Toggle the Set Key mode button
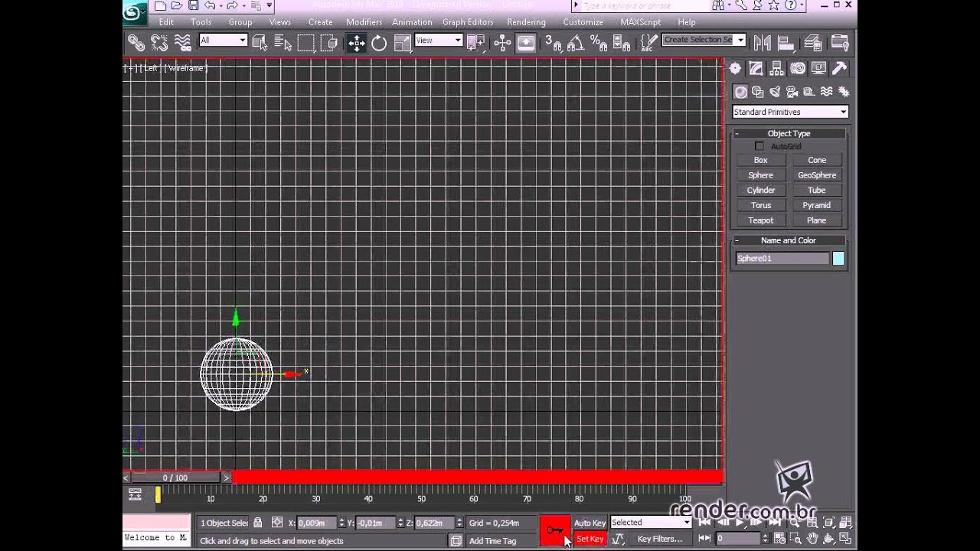Image resolution: width=980 pixels, height=551 pixels. pos(590,539)
